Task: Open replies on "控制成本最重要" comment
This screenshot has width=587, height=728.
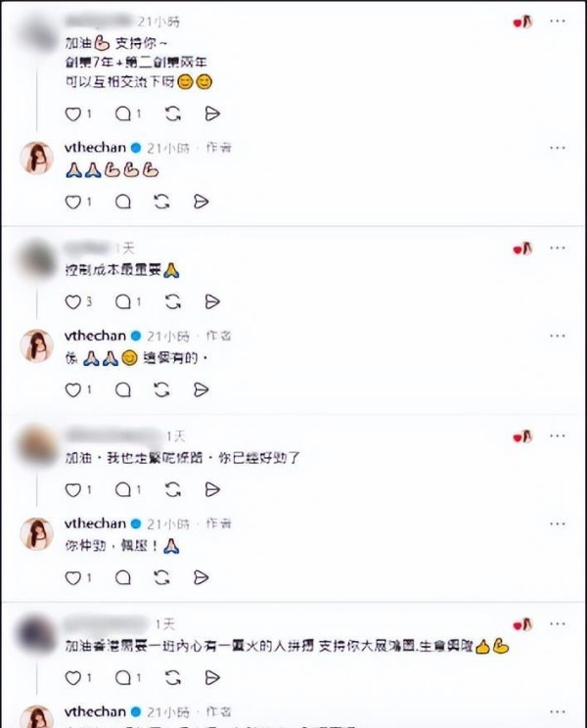Action: click(x=123, y=301)
